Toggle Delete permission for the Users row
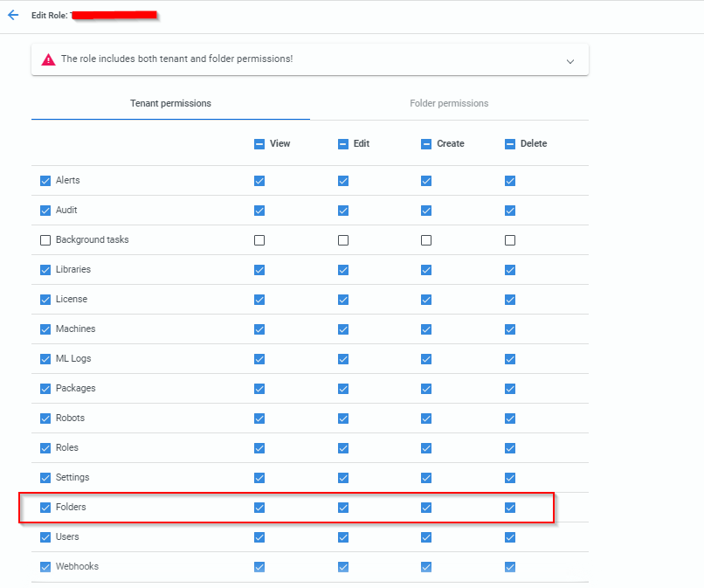 pyautogui.click(x=509, y=536)
